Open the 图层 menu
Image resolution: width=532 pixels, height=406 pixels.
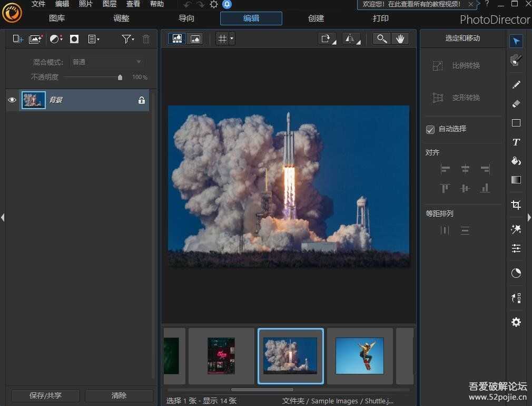click(x=110, y=4)
